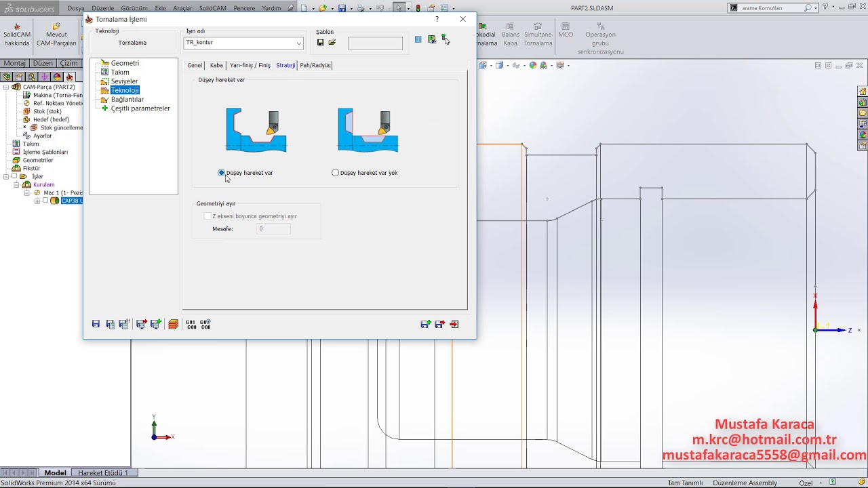Expand the CAP38 operation node

tap(37, 201)
